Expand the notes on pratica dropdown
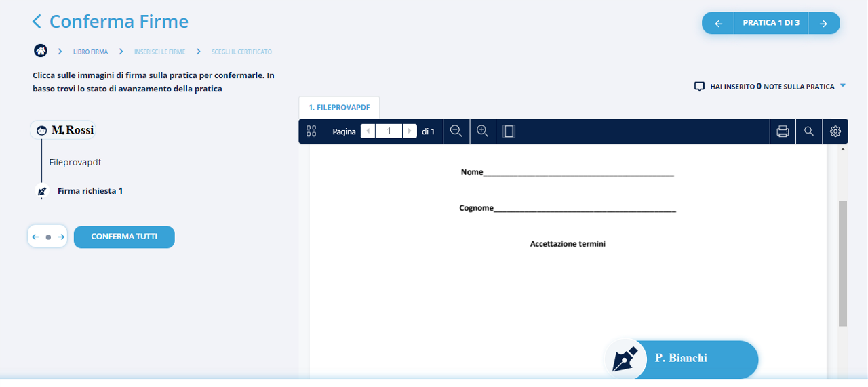Viewport: 868px width, 387px height. (843, 86)
